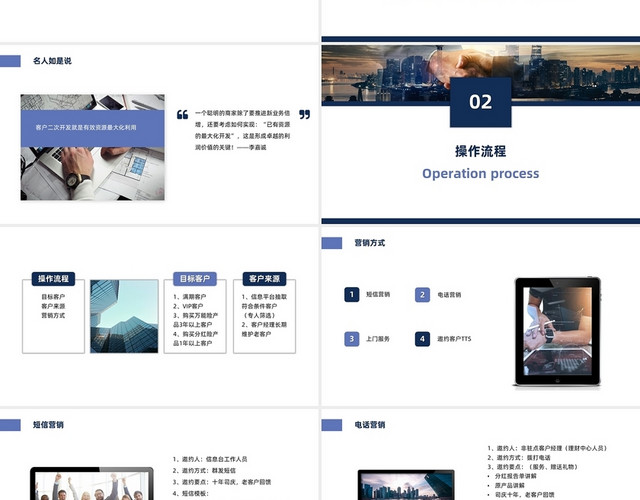Click the 李嘉诚 quote paragraph
This screenshot has height=500, width=640.
point(242,130)
